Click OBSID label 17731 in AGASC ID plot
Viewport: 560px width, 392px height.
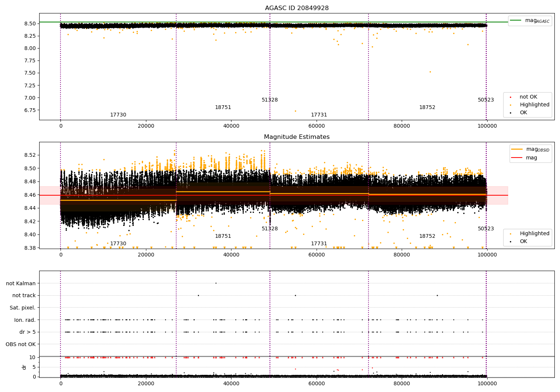(319, 115)
